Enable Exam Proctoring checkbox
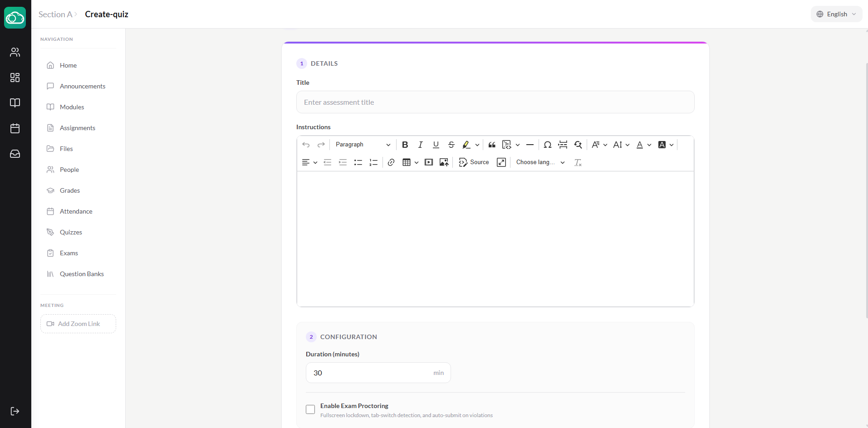Viewport: 868px width, 428px height. (310, 409)
